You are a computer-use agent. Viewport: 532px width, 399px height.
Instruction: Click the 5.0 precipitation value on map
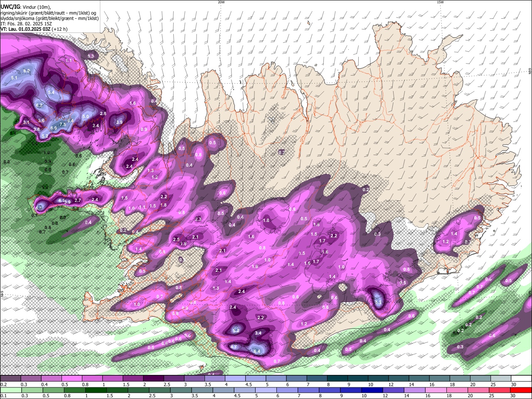tap(86, 116)
